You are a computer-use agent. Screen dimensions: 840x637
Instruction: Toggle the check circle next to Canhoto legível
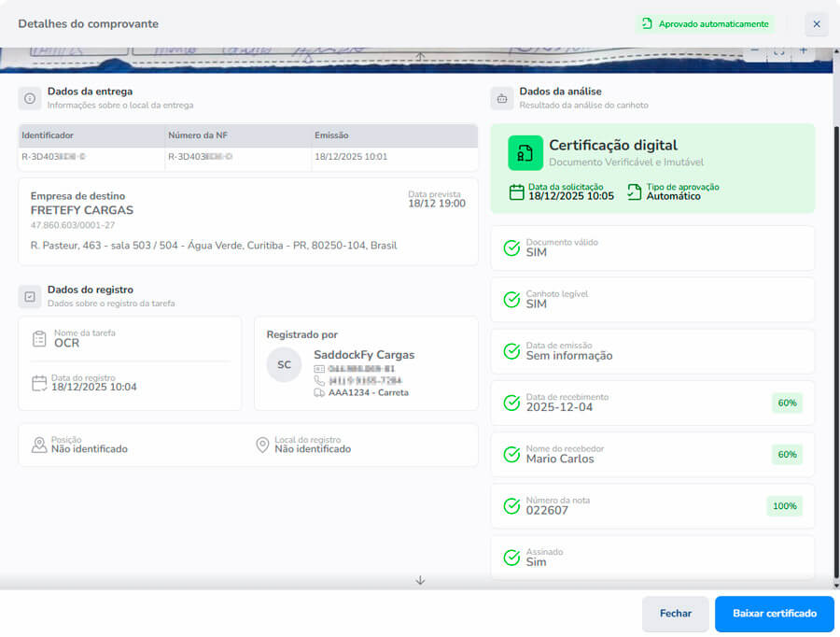(511, 299)
